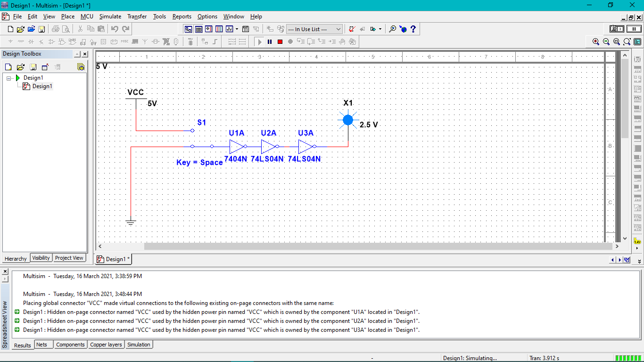
Task: Toggle the simulation on/off rocker switch
Action: [x=617, y=29]
